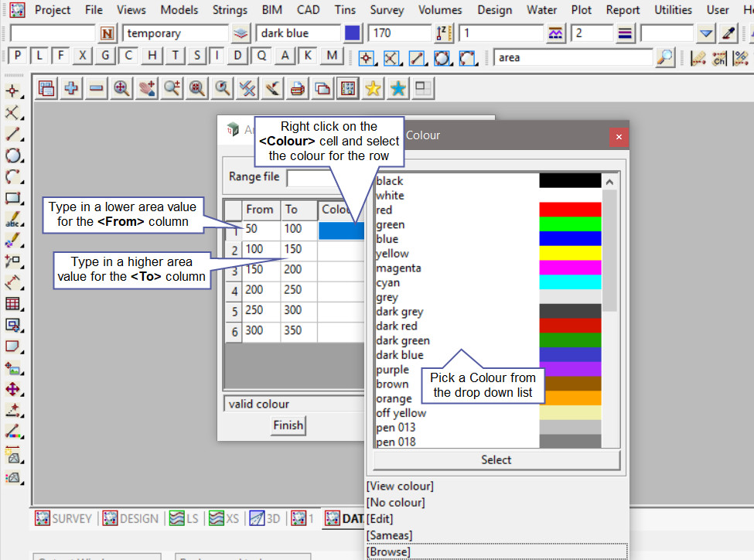Select the text 'abc' tool in left toolbar

coord(12,220)
